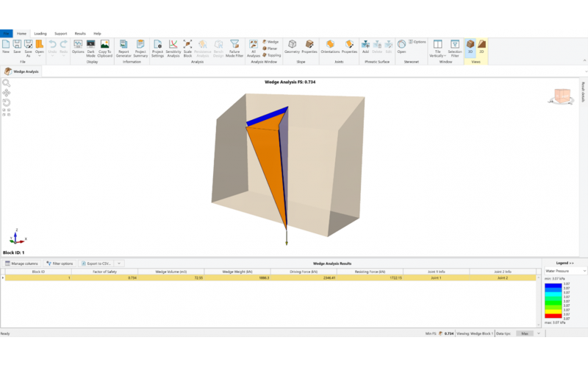Image resolution: width=588 pixels, height=368 pixels.
Task: Open the Stereonet view
Action: point(401,47)
